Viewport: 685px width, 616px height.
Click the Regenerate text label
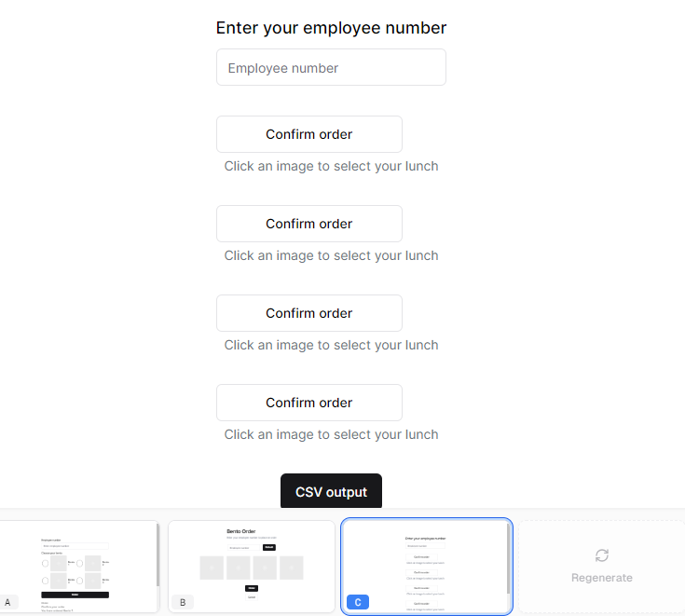pos(601,578)
